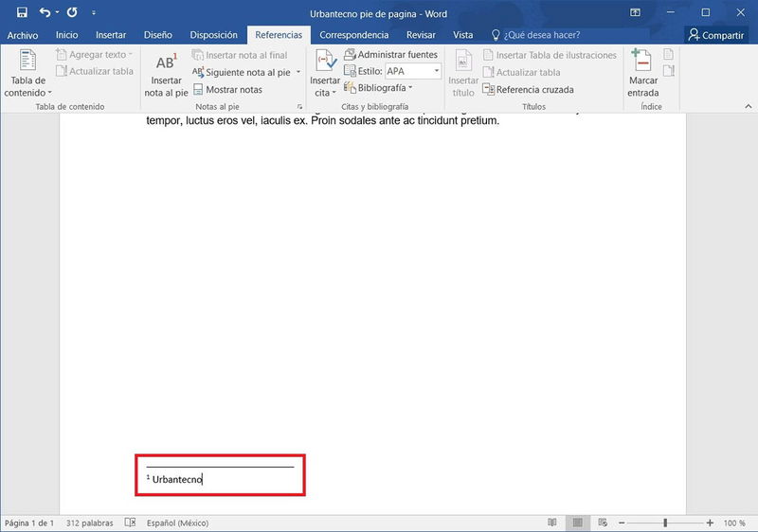This screenshot has width=758, height=532.
Task: Collapse the ribbon with the chevron
Action: 749,106
